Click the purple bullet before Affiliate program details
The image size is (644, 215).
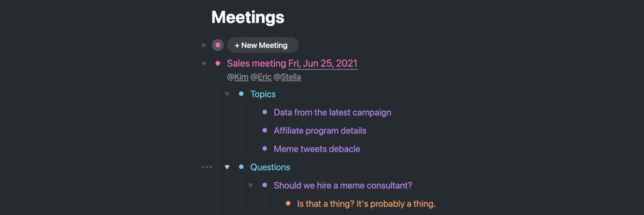tap(264, 131)
